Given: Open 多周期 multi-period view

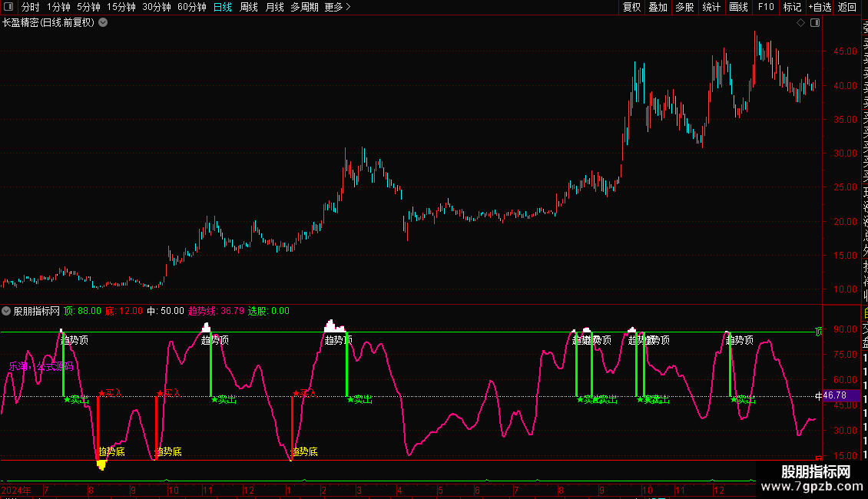Looking at the screenshot, I should click(304, 7).
